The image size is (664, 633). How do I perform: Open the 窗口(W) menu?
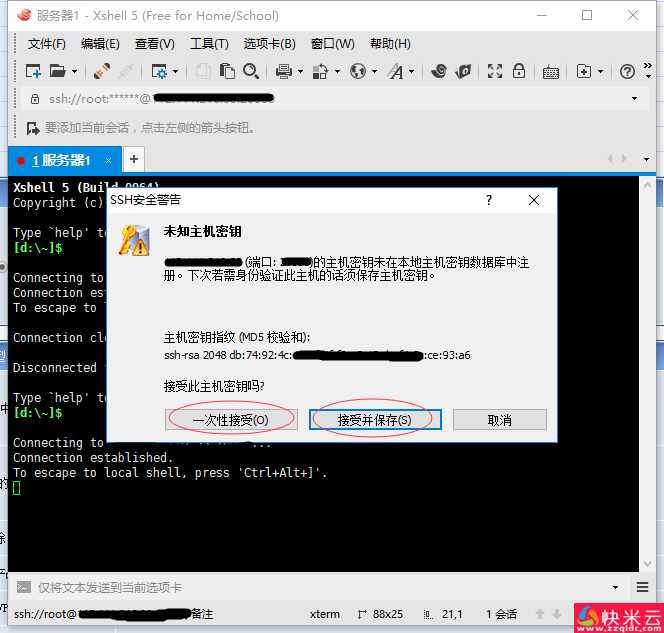pos(332,44)
